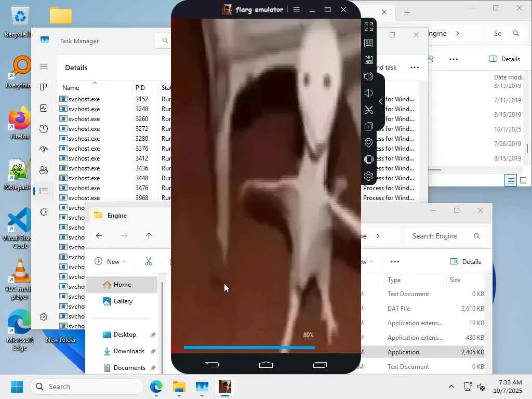532x399 pixels.
Task: Install APK via emulator sidebar icon
Action: (368, 60)
